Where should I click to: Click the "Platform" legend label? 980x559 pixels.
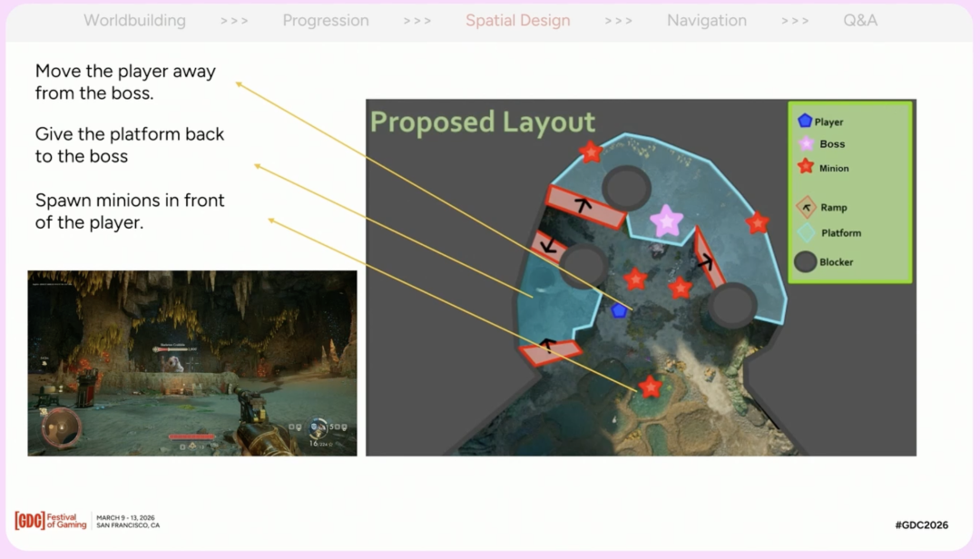click(x=840, y=233)
